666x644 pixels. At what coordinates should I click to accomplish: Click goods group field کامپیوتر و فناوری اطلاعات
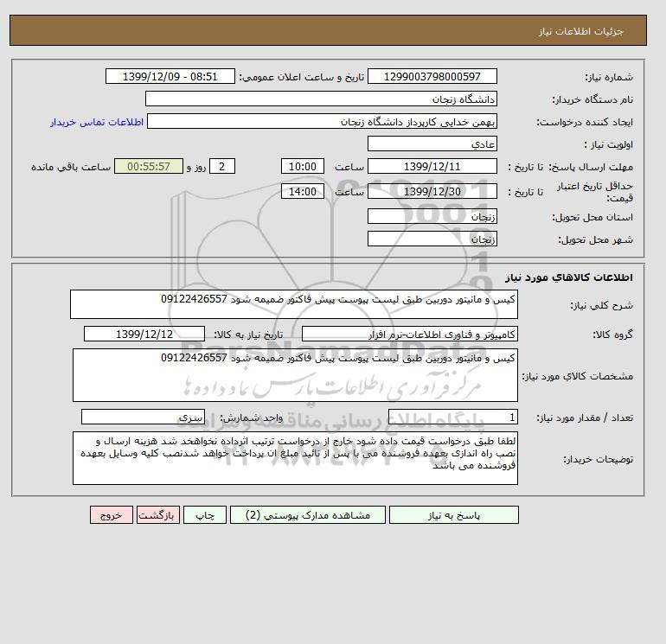pyautogui.click(x=409, y=334)
